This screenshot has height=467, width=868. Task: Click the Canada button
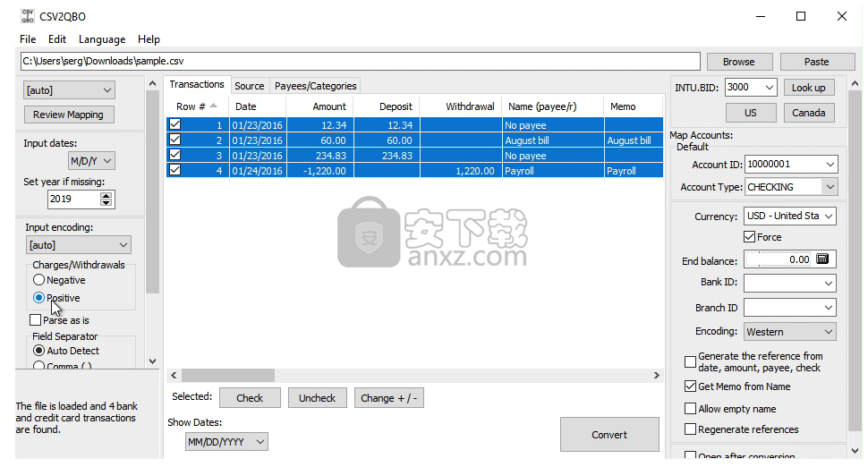808,113
